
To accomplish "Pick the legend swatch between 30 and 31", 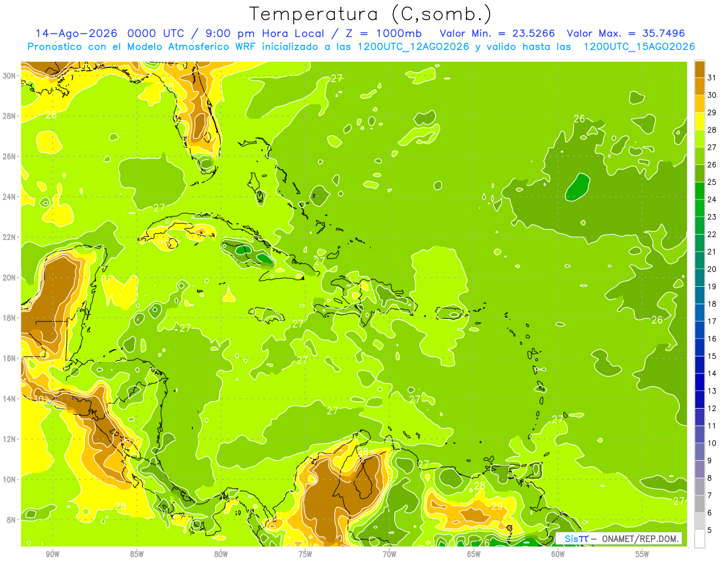I will pyautogui.click(x=699, y=86).
